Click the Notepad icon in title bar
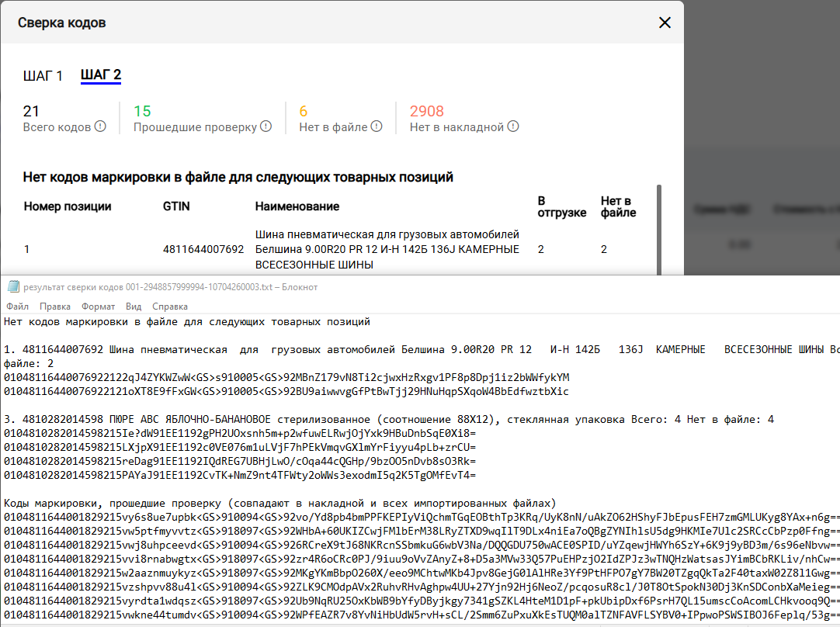Image resolution: width=840 pixels, height=627 pixels. [13, 286]
